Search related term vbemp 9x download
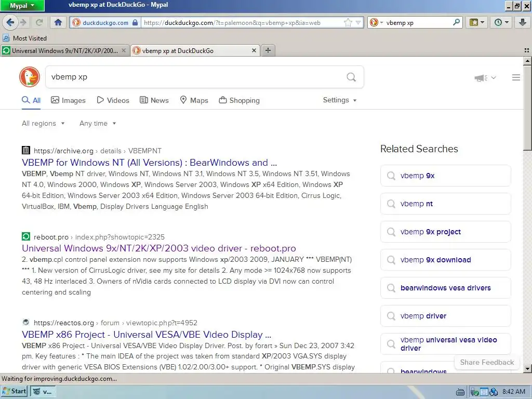The width and height of the screenshot is (532, 399). click(x=445, y=260)
